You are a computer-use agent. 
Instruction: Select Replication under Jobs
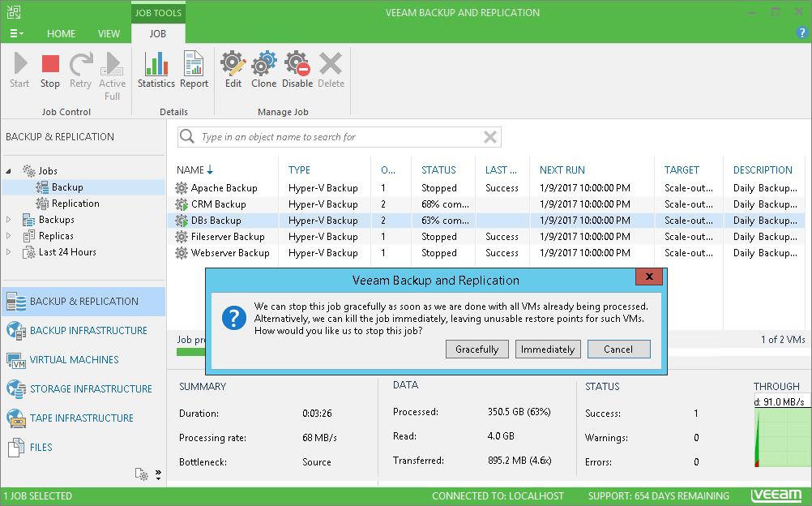pos(75,204)
